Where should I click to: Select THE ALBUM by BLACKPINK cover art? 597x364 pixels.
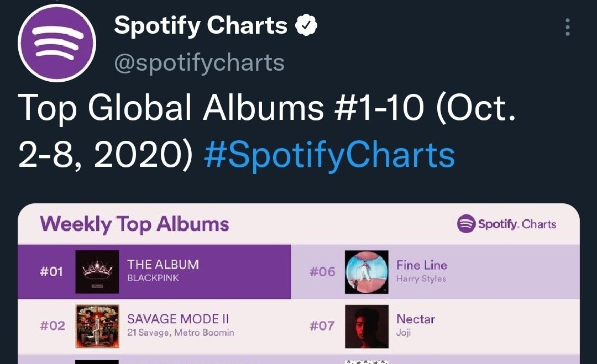point(97,272)
